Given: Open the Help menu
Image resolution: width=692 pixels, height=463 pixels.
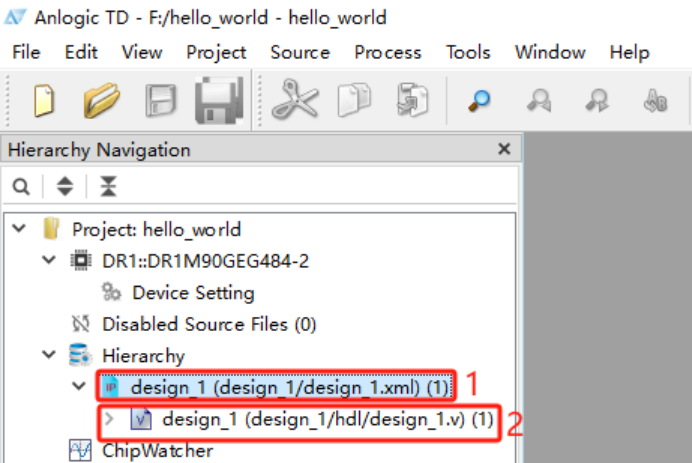Looking at the screenshot, I should pyautogui.click(x=630, y=53).
